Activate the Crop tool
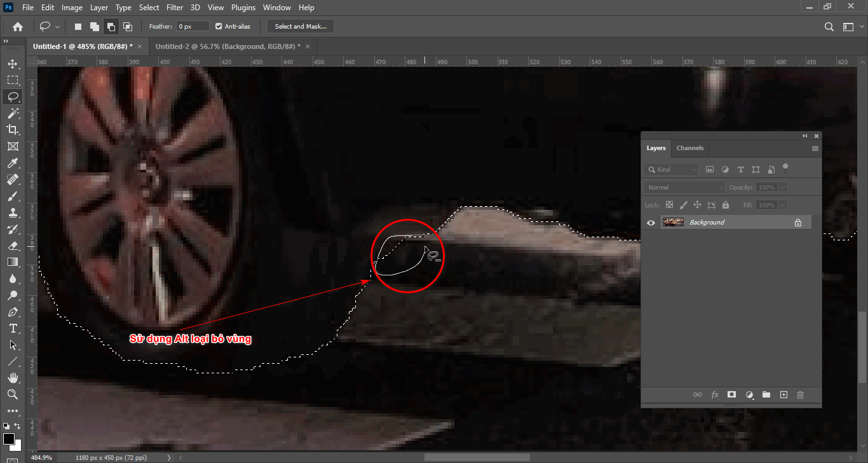Screen dimensions: 868x463 tap(13, 129)
